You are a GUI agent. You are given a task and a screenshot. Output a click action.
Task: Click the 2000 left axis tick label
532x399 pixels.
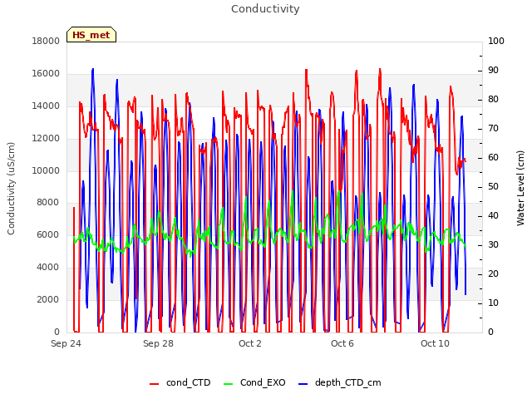click(48, 299)
